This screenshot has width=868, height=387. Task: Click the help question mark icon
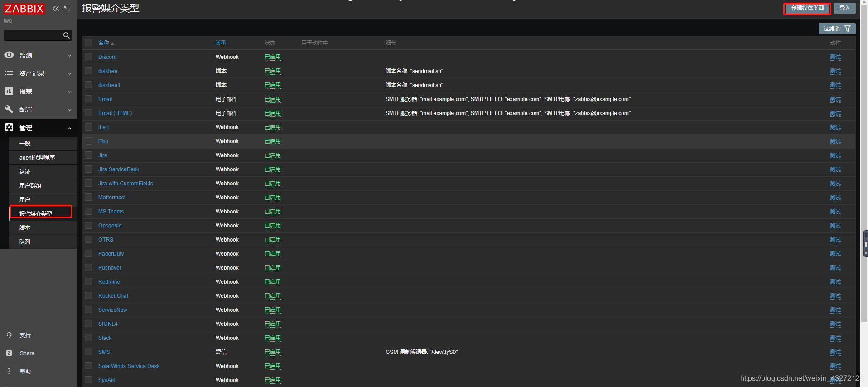[x=9, y=371]
